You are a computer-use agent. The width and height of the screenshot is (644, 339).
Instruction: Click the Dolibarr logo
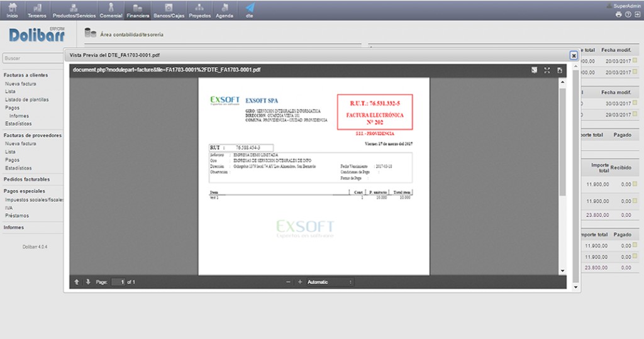37,35
